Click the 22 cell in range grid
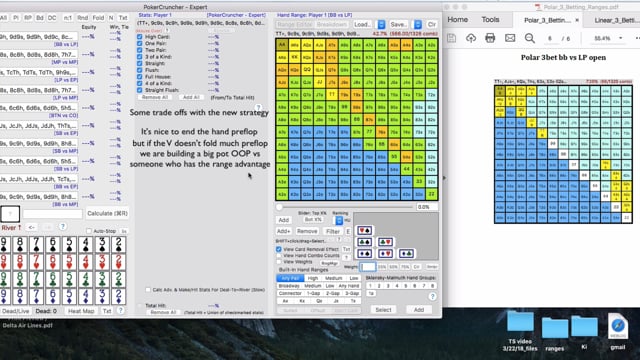The height and width of the screenshot is (360, 640). (431, 194)
